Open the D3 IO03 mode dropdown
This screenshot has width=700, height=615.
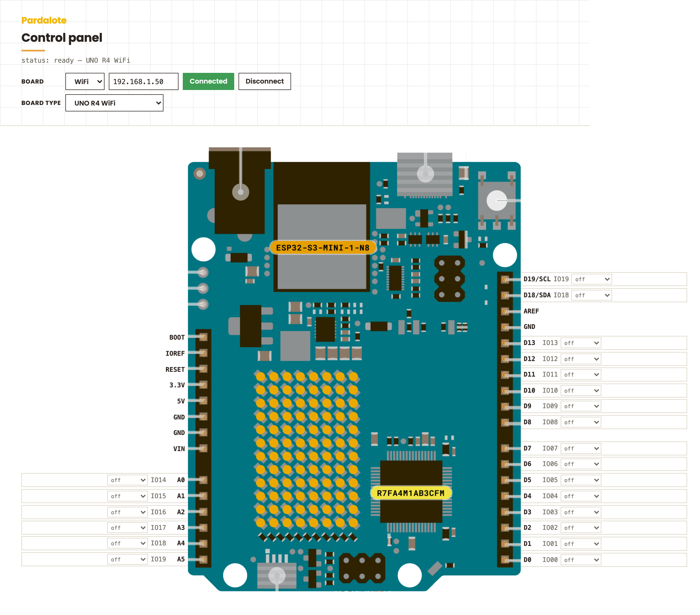coord(581,512)
